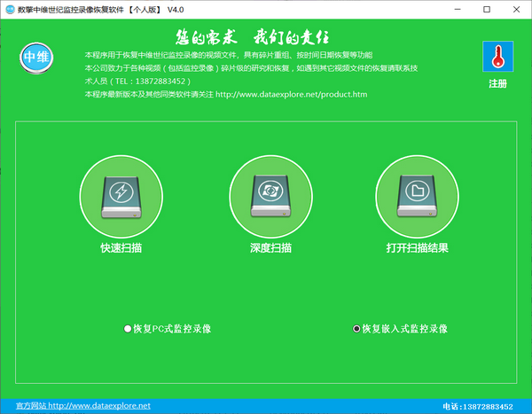The height and width of the screenshot is (414, 532).
Task: Click the app icon in the title bar
Action: (9, 9)
